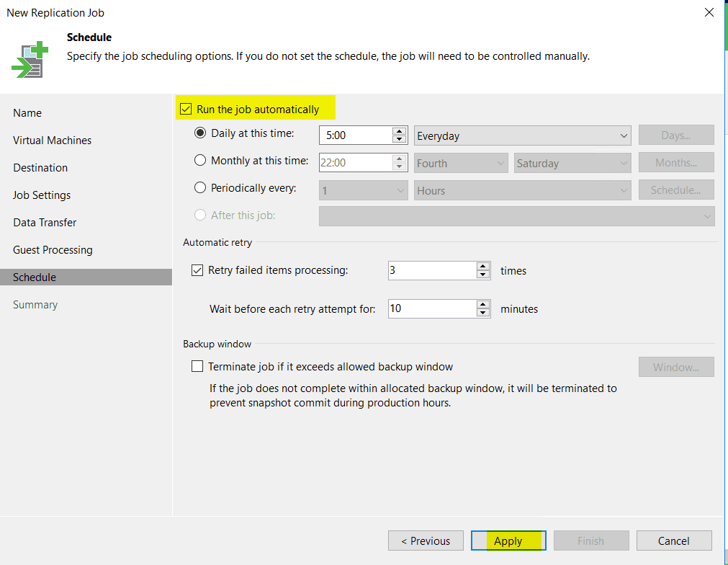
Task: Select the Daily at this time option
Action: tap(199, 134)
